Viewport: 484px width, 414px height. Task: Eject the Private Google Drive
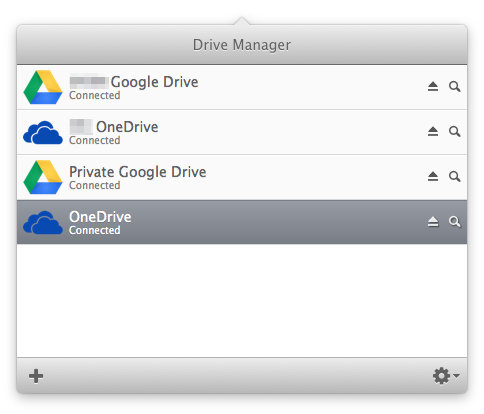pyautogui.click(x=433, y=176)
